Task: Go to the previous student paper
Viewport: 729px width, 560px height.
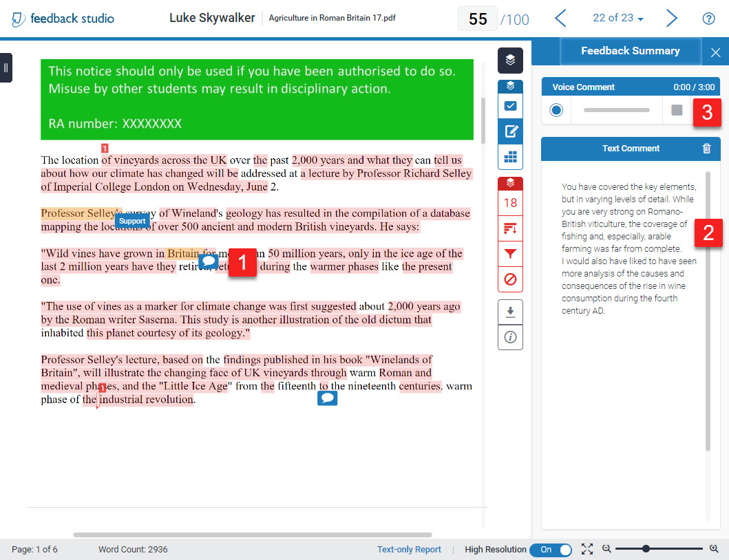Action: point(561,19)
